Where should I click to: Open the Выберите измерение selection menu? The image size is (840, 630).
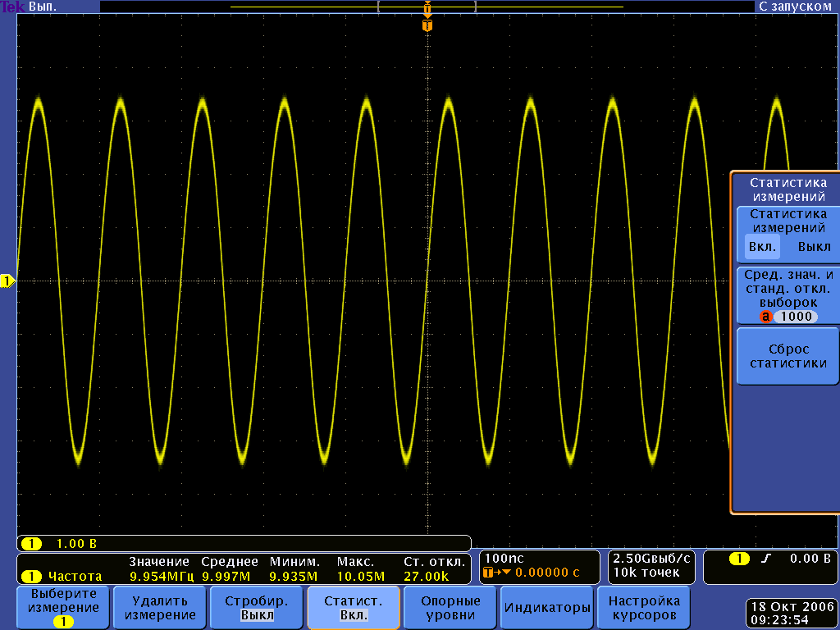(63, 608)
